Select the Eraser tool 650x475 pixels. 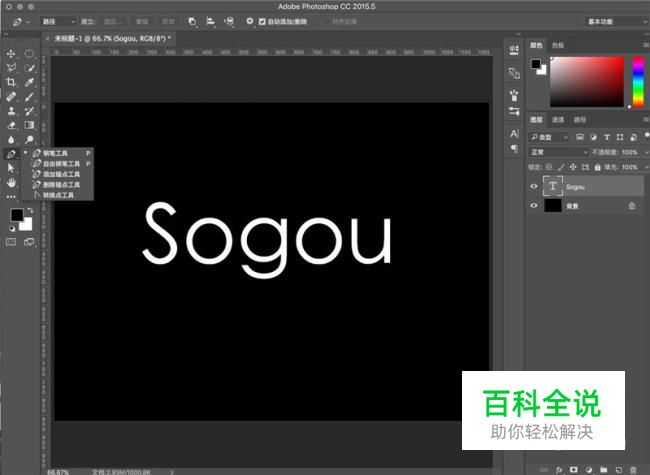click(x=11, y=125)
